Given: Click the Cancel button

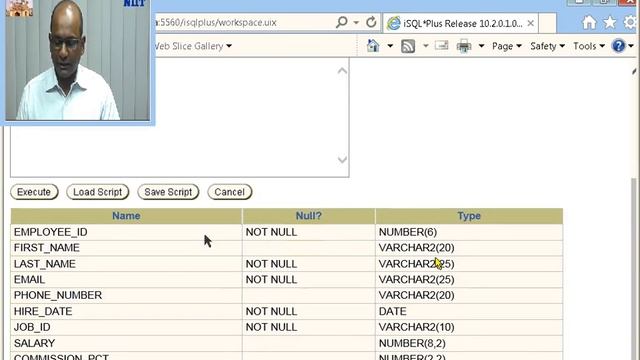Looking at the screenshot, I should coord(229,192).
